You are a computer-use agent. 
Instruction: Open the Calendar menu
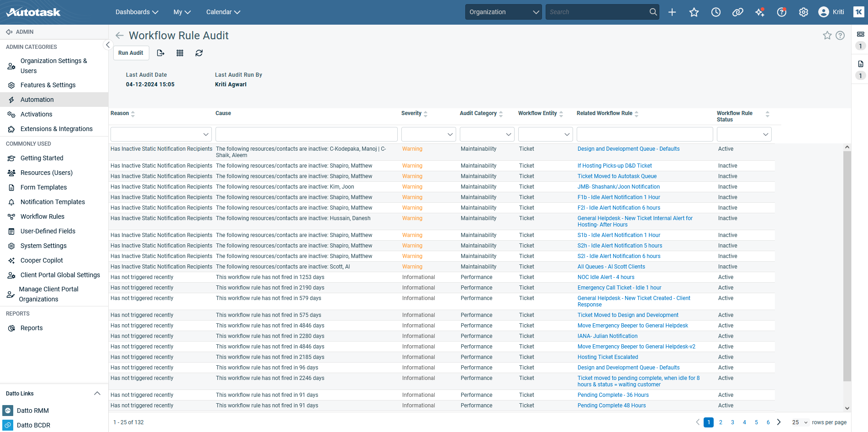pyautogui.click(x=223, y=12)
